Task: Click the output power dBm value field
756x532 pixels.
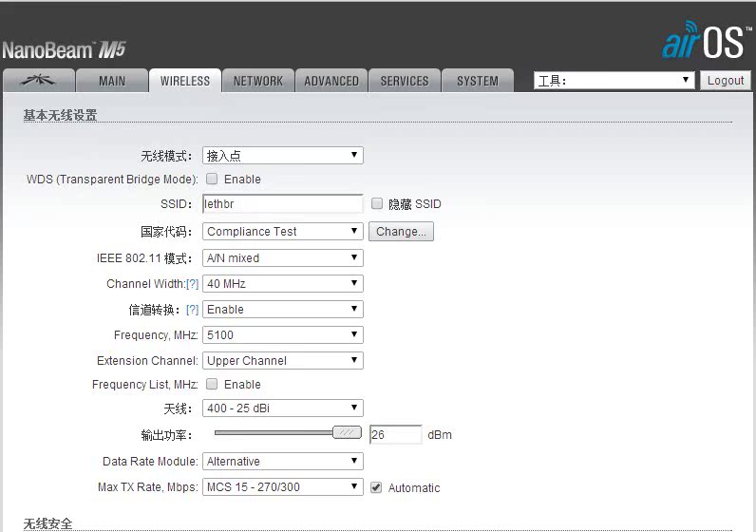Action: 396,434
